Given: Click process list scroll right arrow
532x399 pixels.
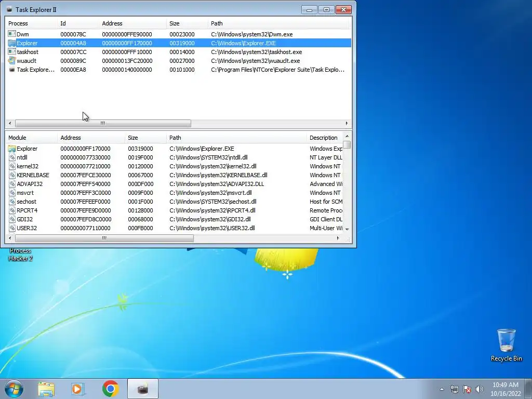Looking at the screenshot, I should click(347, 123).
